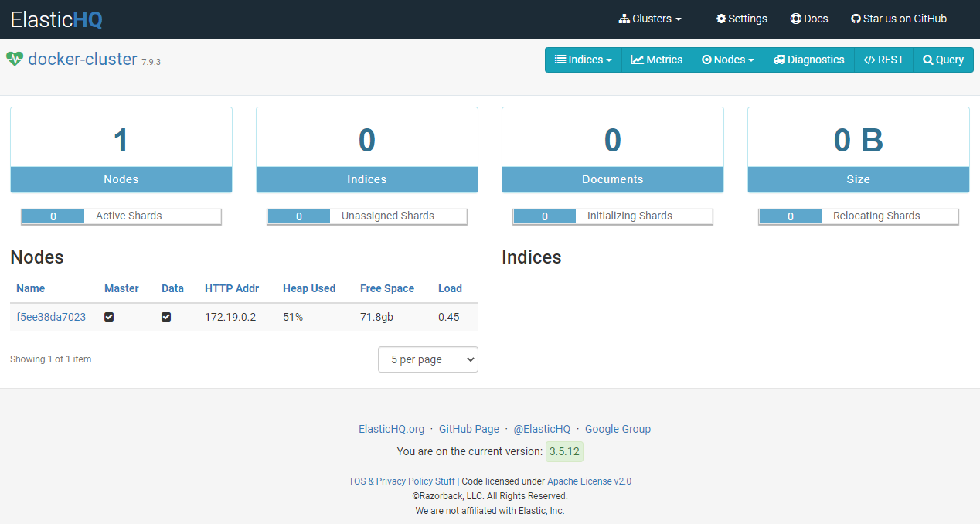Screen dimensions: 980x524
Task: Click the 71.8gb free space value
Action: pos(376,317)
